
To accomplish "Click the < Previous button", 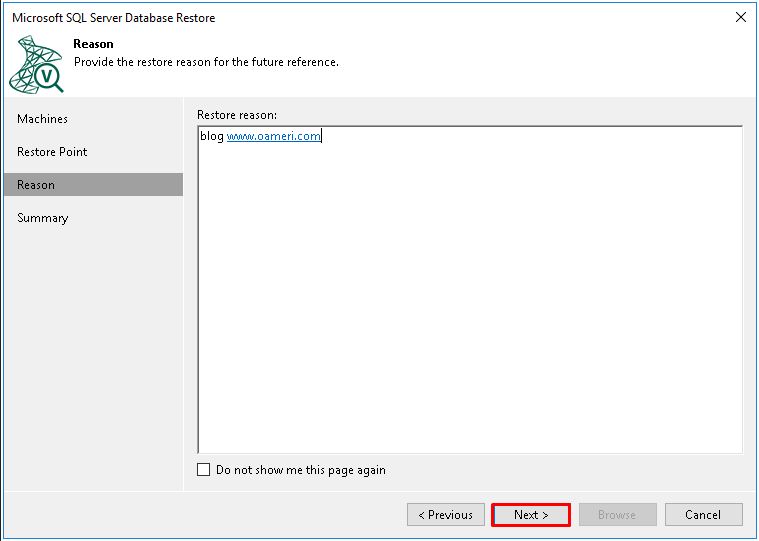I will pos(445,515).
